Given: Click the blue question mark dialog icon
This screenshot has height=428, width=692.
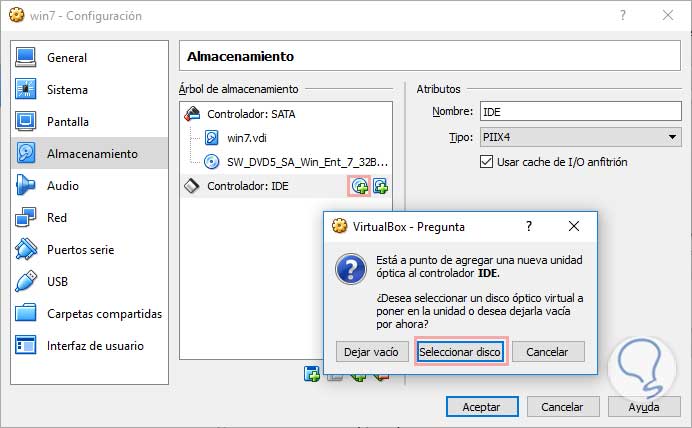Looking at the screenshot, I should (x=351, y=269).
